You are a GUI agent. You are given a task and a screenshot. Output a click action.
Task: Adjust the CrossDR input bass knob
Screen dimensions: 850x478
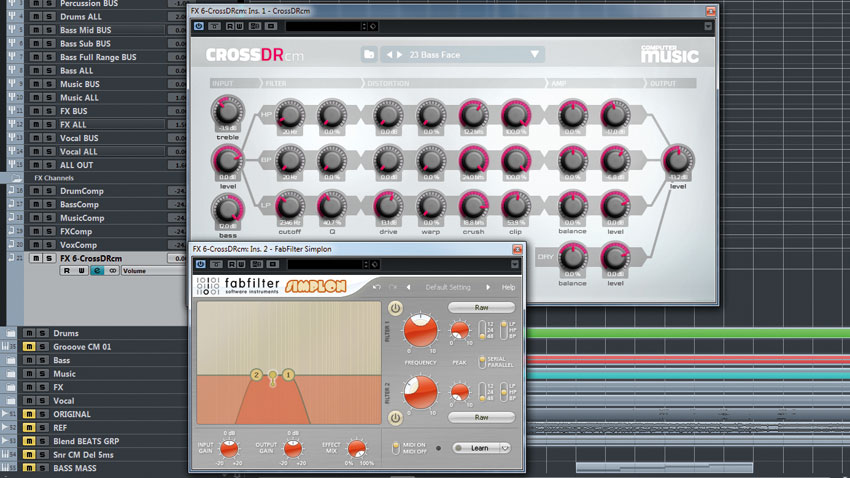228,210
